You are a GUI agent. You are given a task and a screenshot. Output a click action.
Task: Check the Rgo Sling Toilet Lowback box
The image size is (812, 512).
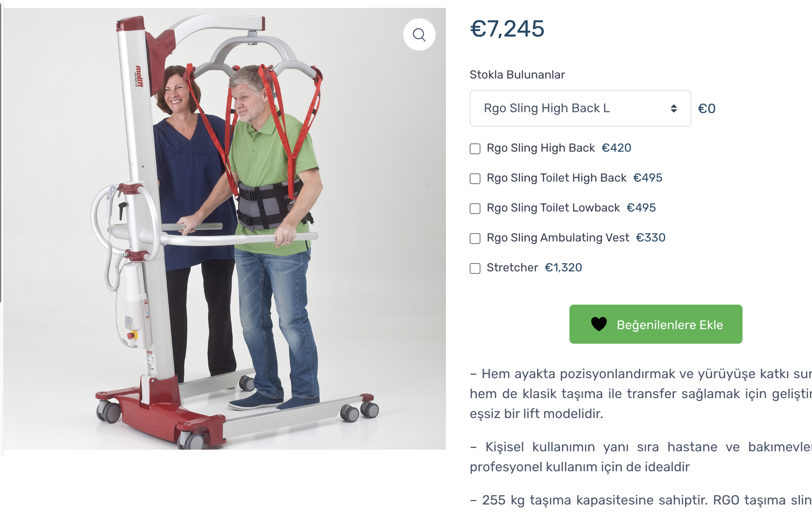[x=475, y=208]
